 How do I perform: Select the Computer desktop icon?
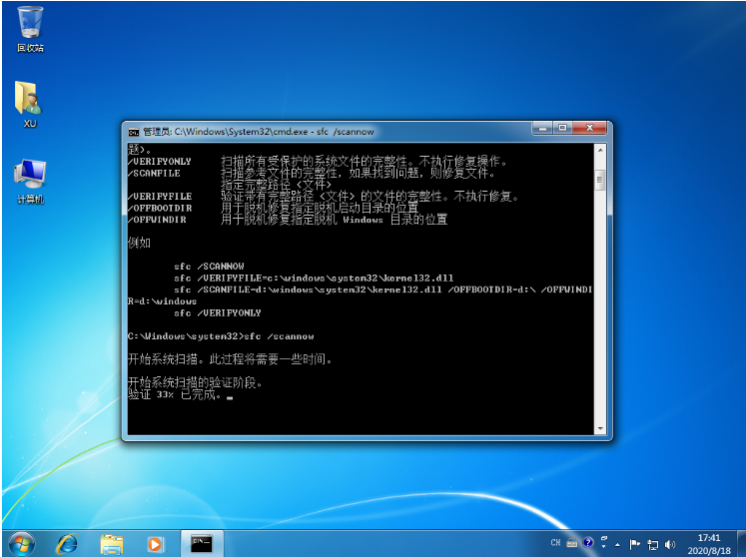[x=30, y=176]
